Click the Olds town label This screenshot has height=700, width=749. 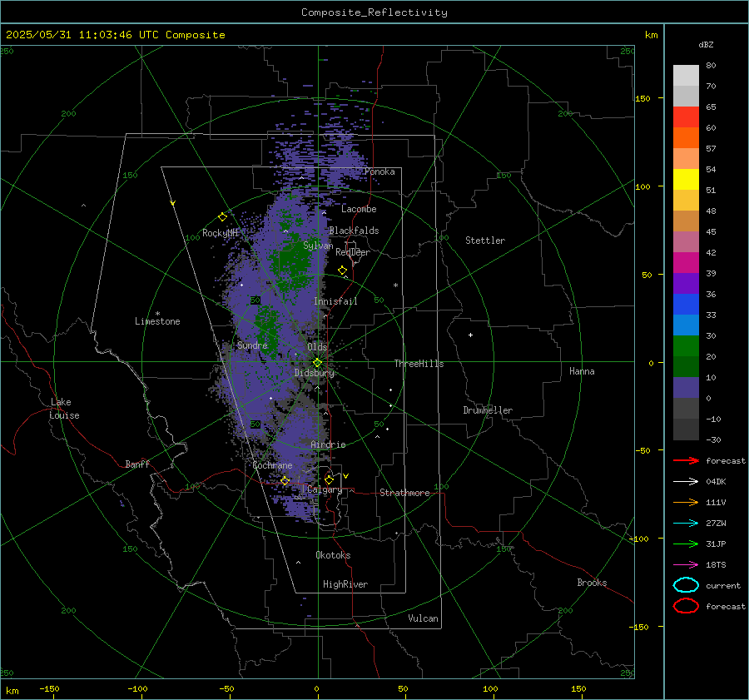tap(317, 347)
